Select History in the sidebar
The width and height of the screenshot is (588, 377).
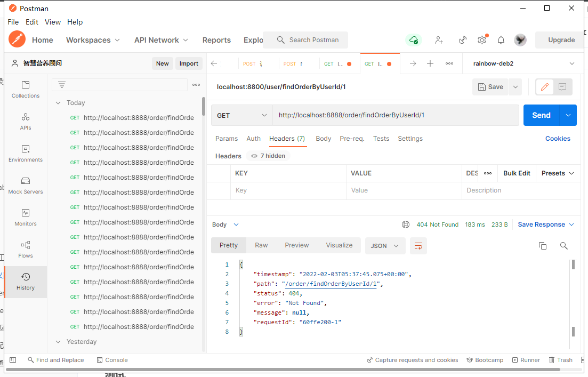click(x=26, y=282)
